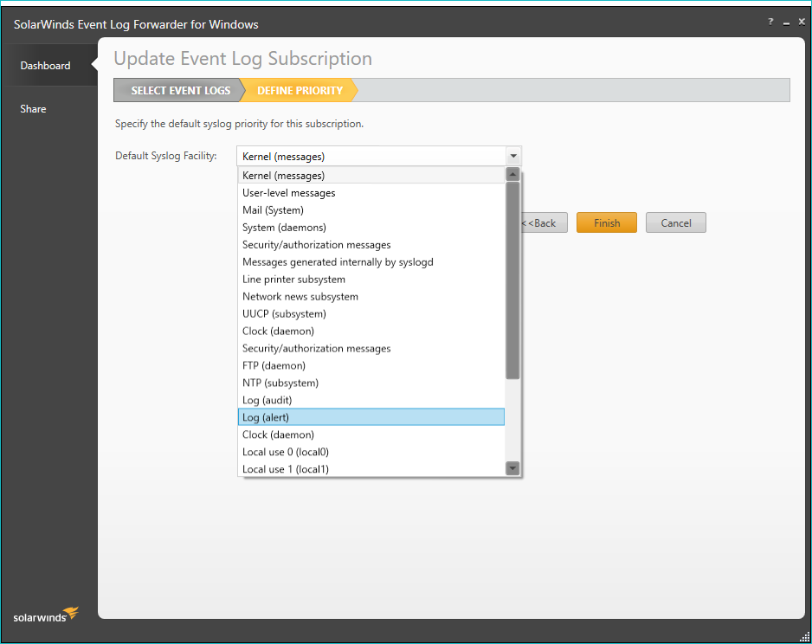812x644 pixels.
Task: Collapse the Default Syslog Facility dropdown arrow
Action: pos(513,157)
